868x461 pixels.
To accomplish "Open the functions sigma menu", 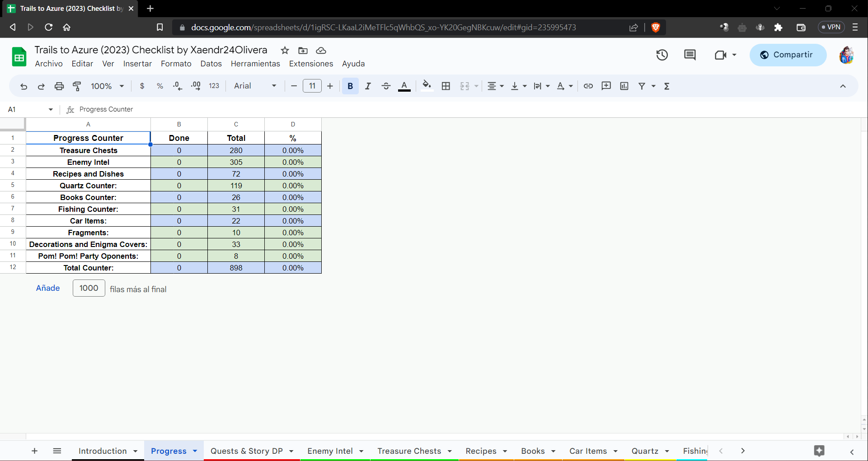I will (x=667, y=86).
